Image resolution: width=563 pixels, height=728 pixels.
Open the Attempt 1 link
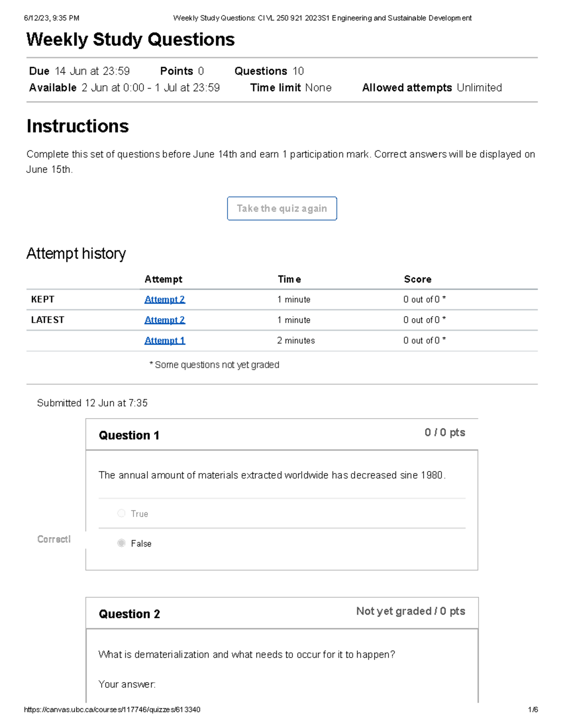click(164, 340)
